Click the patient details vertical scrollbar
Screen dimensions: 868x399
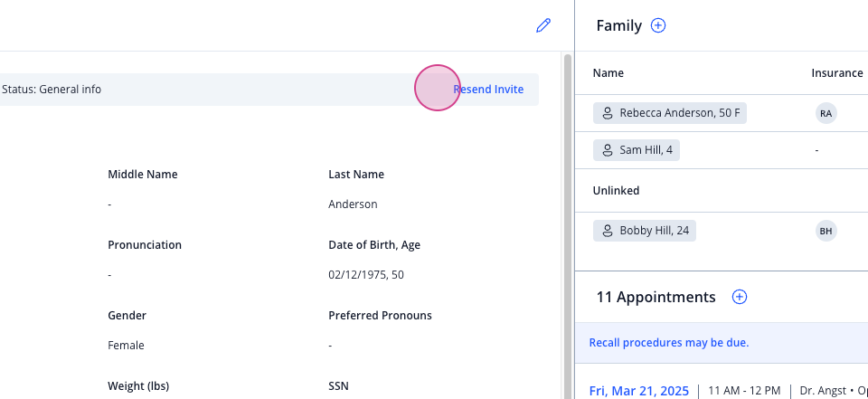(568, 226)
